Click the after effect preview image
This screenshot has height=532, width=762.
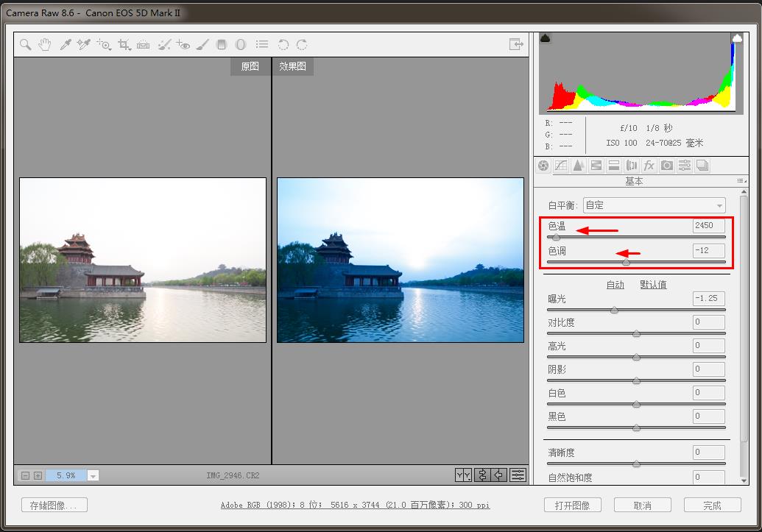click(x=401, y=260)
